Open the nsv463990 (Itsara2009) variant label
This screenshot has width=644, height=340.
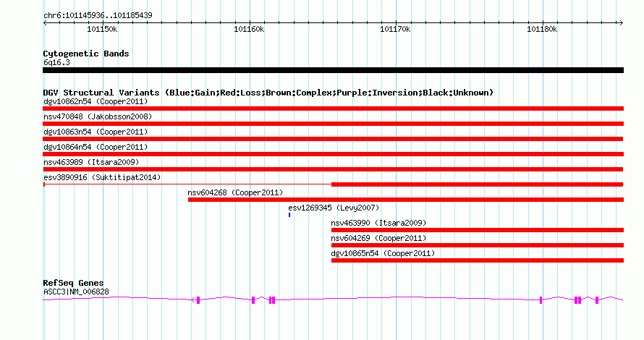(x=378, y=223)
